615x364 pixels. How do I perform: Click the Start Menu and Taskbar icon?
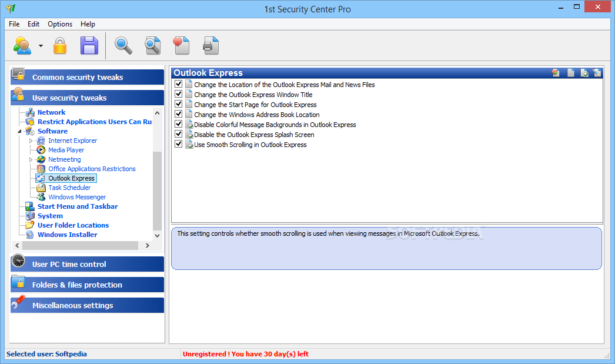pos(30,206)
